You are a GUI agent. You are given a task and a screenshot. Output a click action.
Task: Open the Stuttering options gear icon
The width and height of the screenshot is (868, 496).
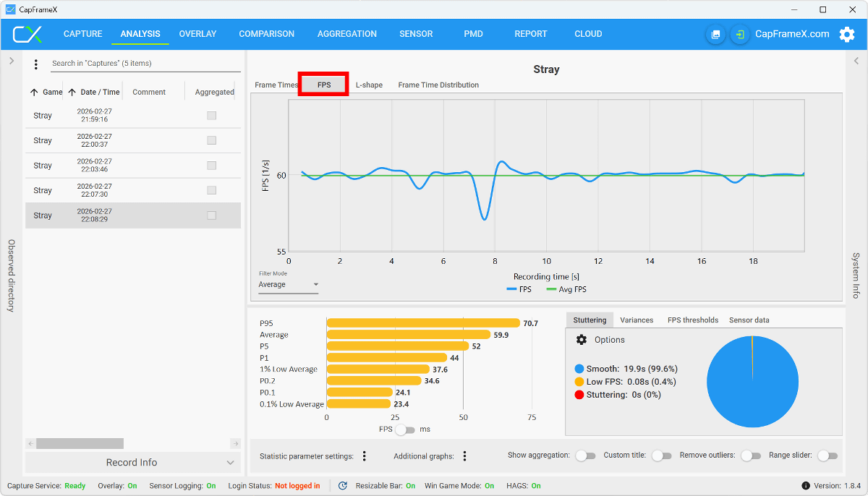point(582,340)
